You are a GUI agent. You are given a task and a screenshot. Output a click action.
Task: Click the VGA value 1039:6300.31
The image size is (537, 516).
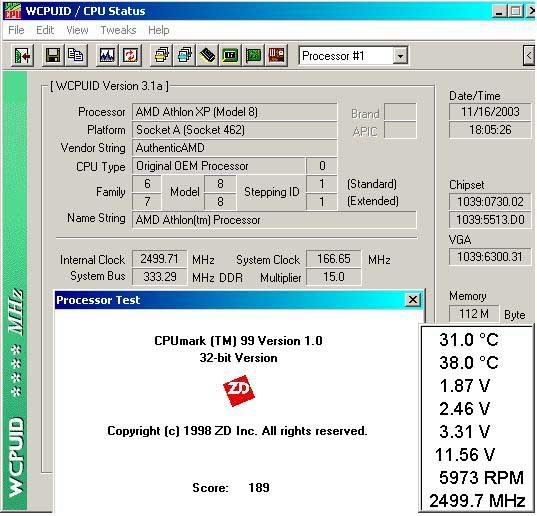point(490,256)
